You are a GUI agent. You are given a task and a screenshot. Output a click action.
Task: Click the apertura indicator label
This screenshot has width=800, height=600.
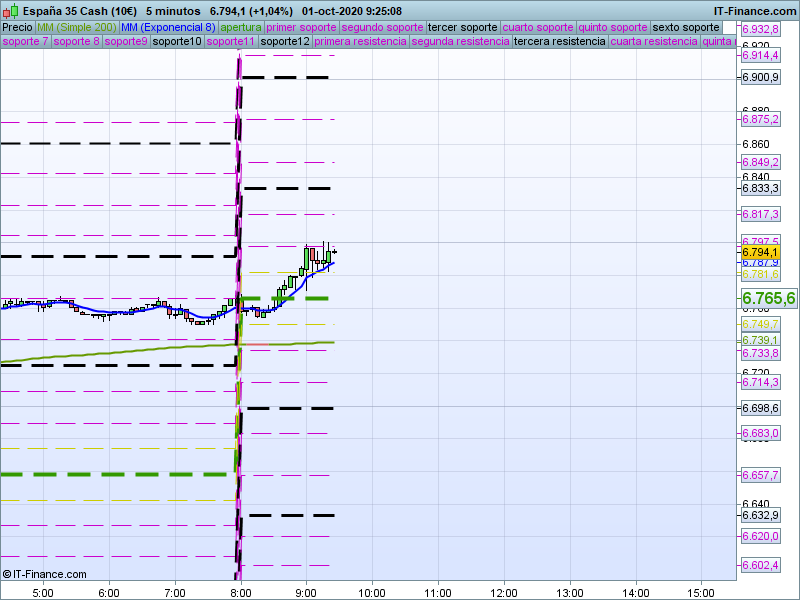pyautogui.click(x=241, y=27)
